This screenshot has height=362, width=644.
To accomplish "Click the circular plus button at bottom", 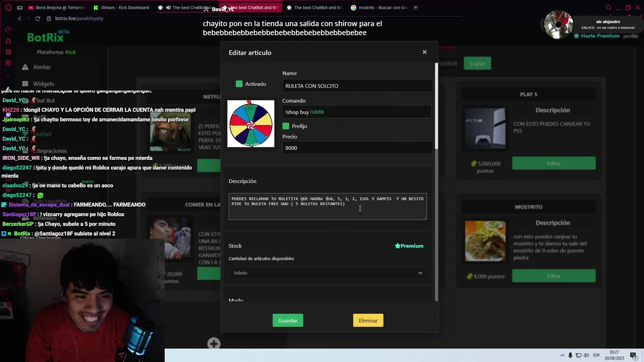I will 214,344.
